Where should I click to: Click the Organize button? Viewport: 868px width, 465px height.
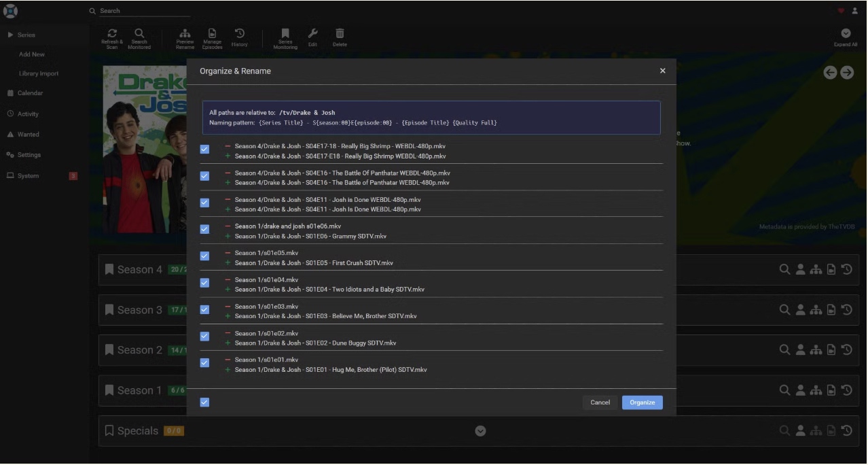[x=643, y=402]
